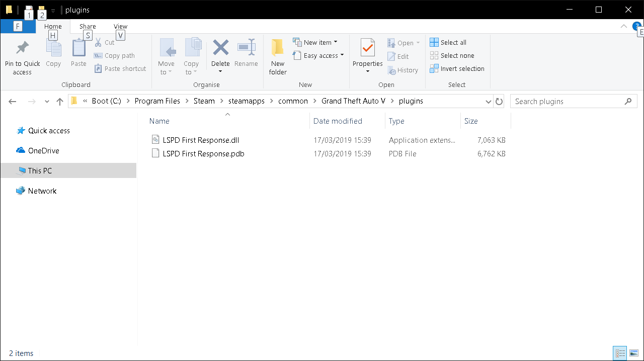The image size is (644, 361).
Task: Open Properties with the checkmark icon
Action: coord(368,48)
